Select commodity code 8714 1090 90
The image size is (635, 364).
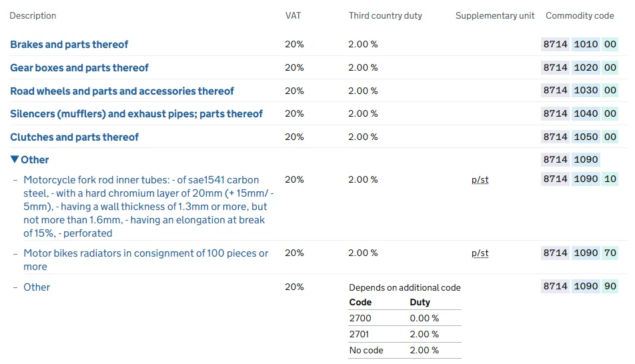pyautogui.click(x=580, y=287)
